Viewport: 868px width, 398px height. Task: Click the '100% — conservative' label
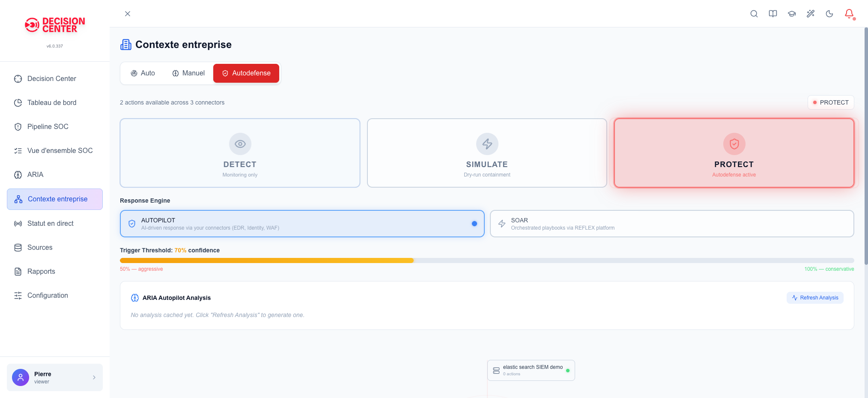pyautogui.click(x=829, y=269)
